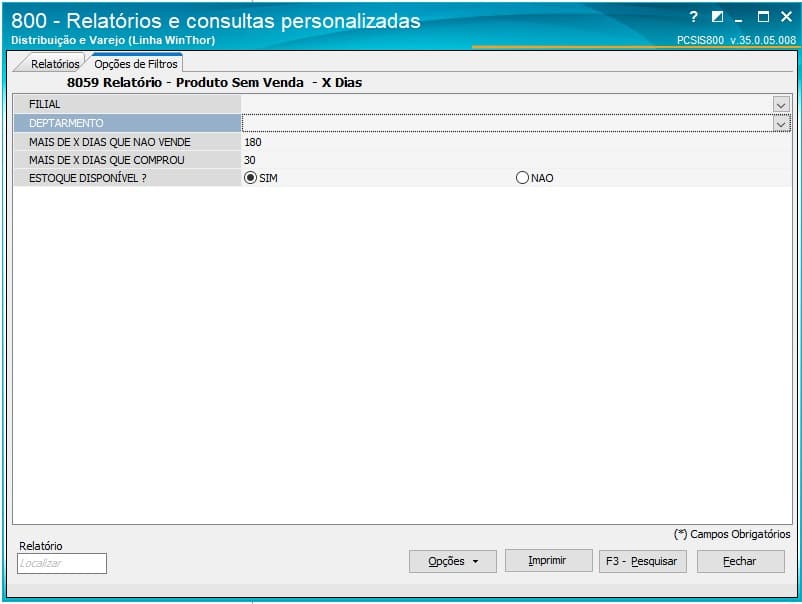This screenshot has width=802, height=604.
Task: Click the Campos Obrigatórios note
Action: pos(732,534)
